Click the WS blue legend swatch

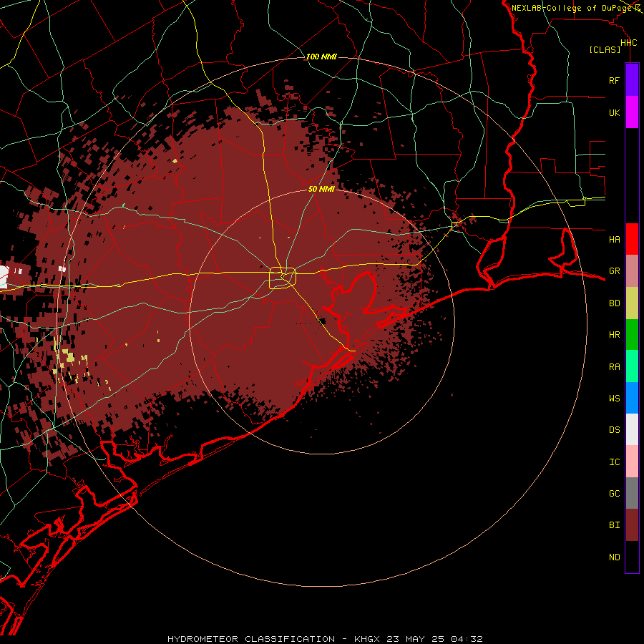(632, 398)
